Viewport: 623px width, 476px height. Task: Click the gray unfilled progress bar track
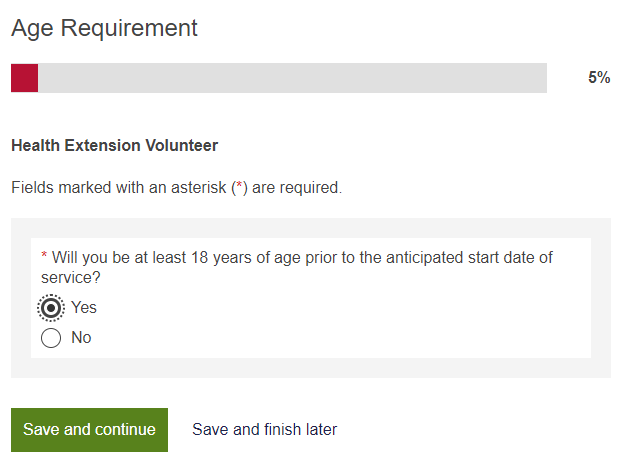[292, 78]
